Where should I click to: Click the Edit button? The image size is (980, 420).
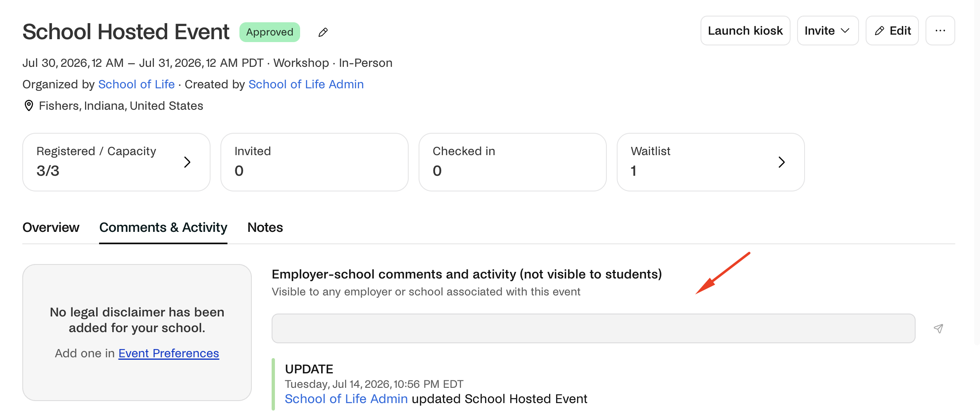pyautogui.click(x=892, y=31)
